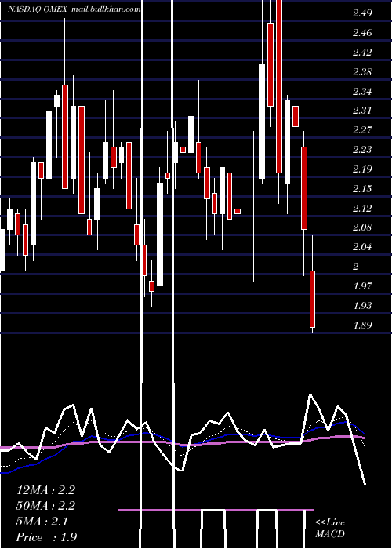Click the 50MA : 2.2 readout
The image size is (392, 549).
45,506
